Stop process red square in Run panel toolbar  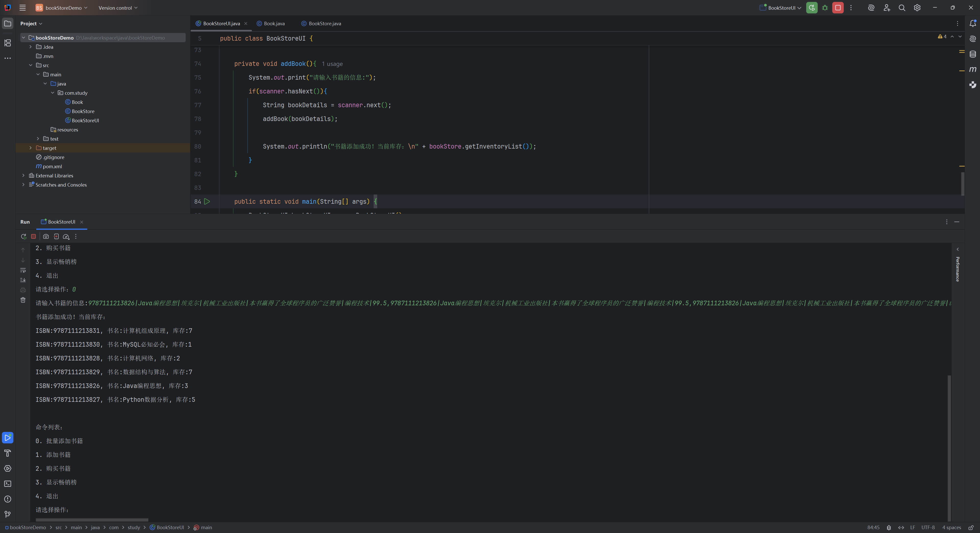coord(33,236)
